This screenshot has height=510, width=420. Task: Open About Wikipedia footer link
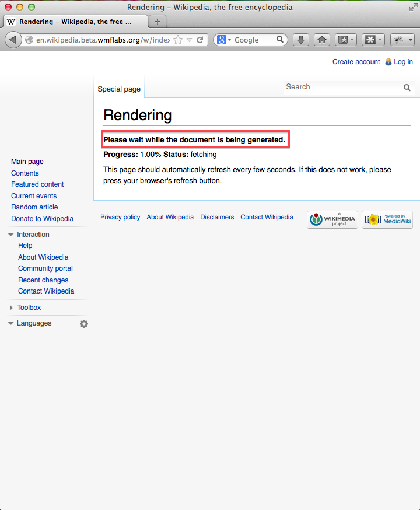(170, 217)
